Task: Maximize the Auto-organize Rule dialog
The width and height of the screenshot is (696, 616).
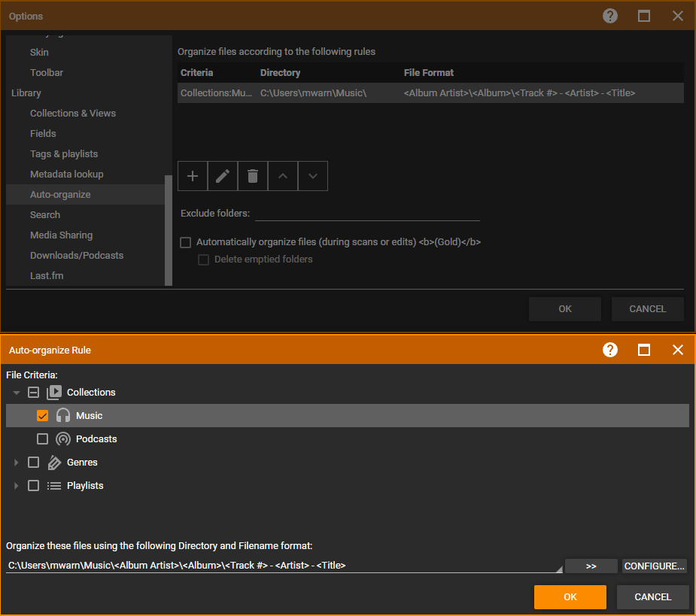Action: coord(644,350)
